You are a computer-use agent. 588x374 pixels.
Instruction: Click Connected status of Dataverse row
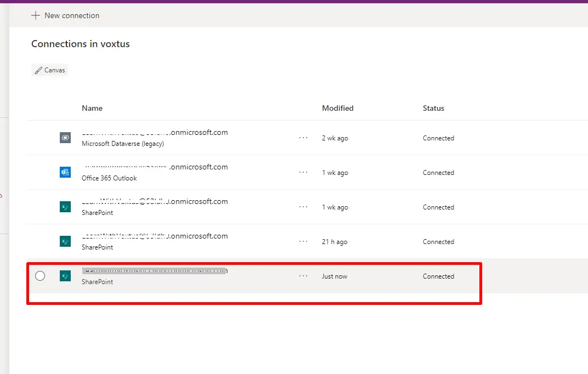tap(438, 138)
